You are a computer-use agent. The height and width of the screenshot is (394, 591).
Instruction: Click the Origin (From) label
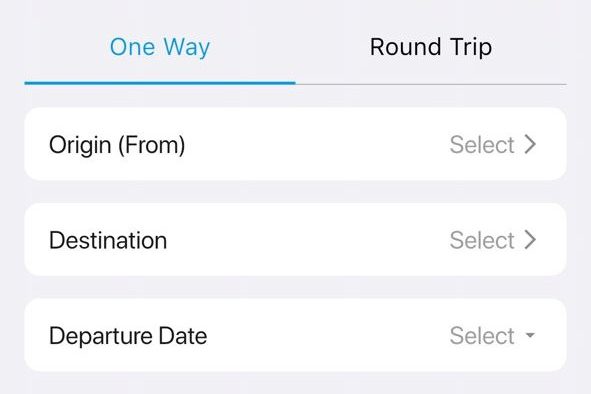[x=117, y=145]
